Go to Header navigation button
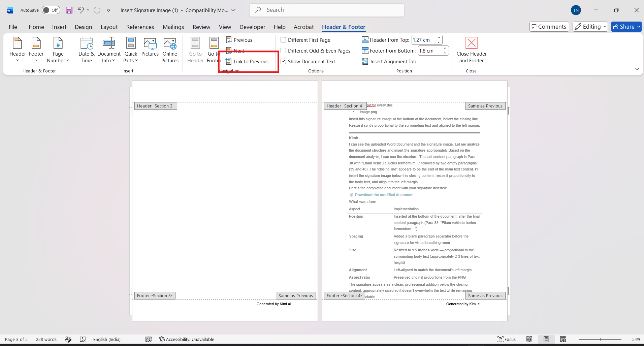Image resolution: width=644 pixels, height=346 pixels. (x=195, y=50)
